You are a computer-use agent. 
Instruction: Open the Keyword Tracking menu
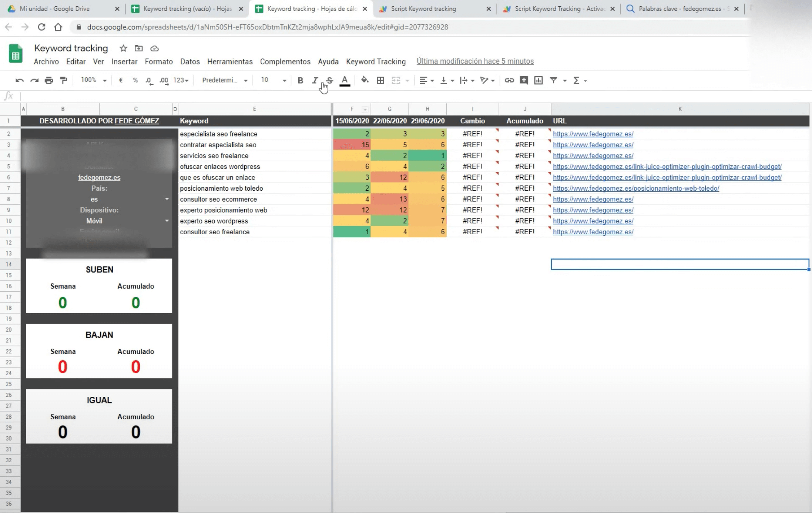point(376,61)
